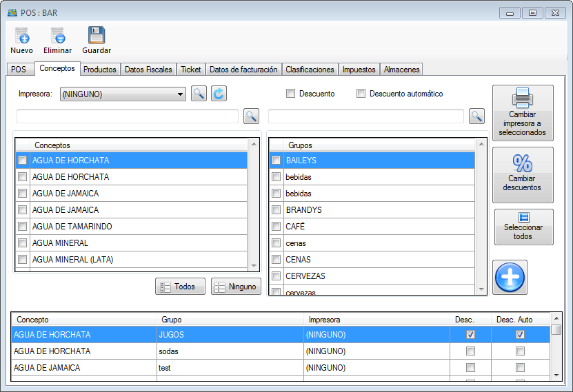
Task: Click the Grupo column header in table
Action: pos(230,320)
